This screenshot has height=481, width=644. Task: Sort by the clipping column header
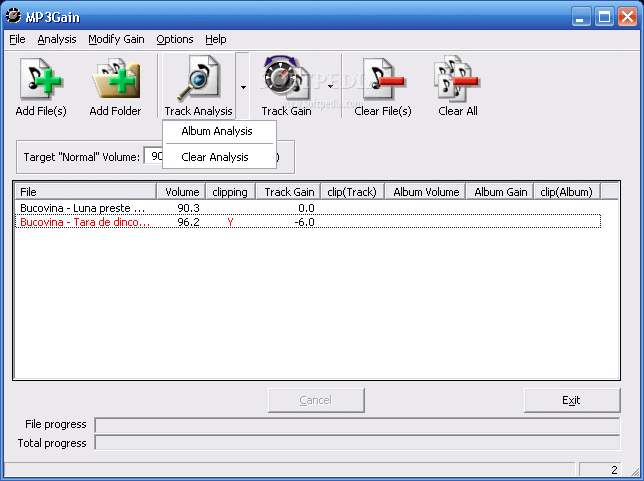pyautogui.click(x=230, y=192)
